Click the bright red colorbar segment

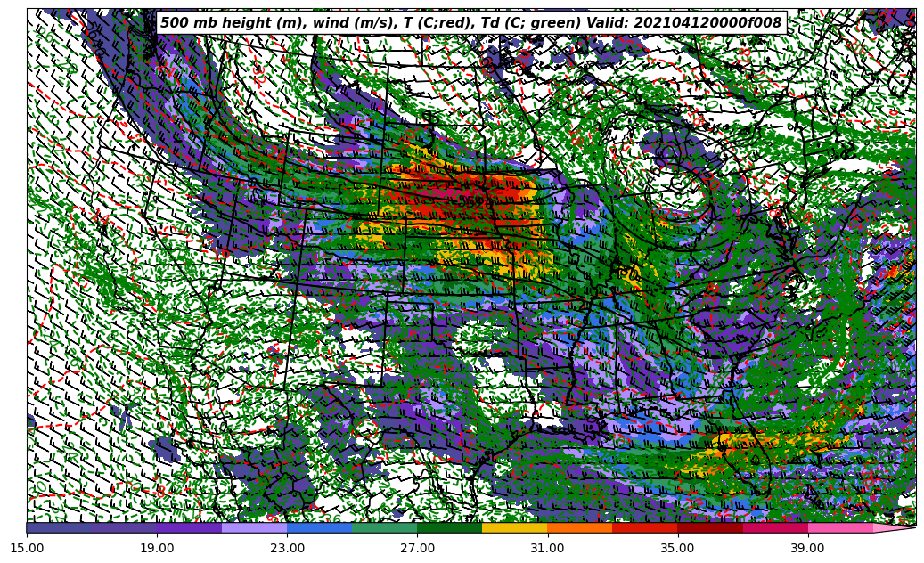pyautogui.click(x=644, y=527)
